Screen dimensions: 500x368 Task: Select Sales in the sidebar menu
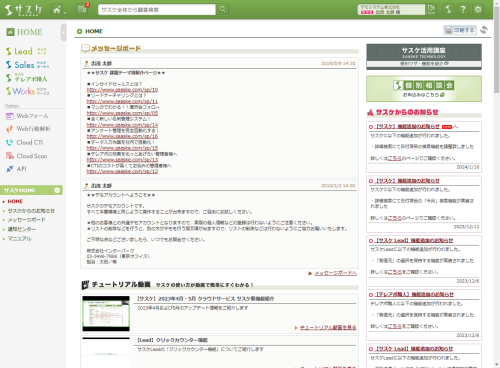[x=27, y=65]
